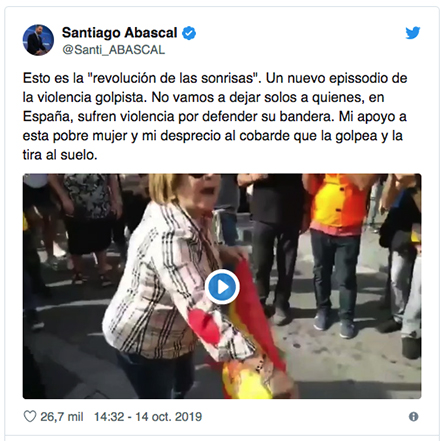The image size is (445, 441).
Task: Click the Twitter bird logo
Action: click(413, 33)
